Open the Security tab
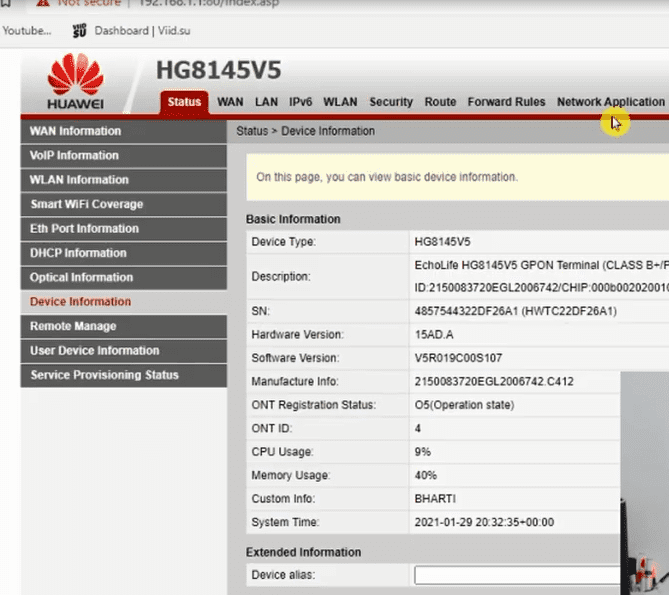 (x=391, y=102)
